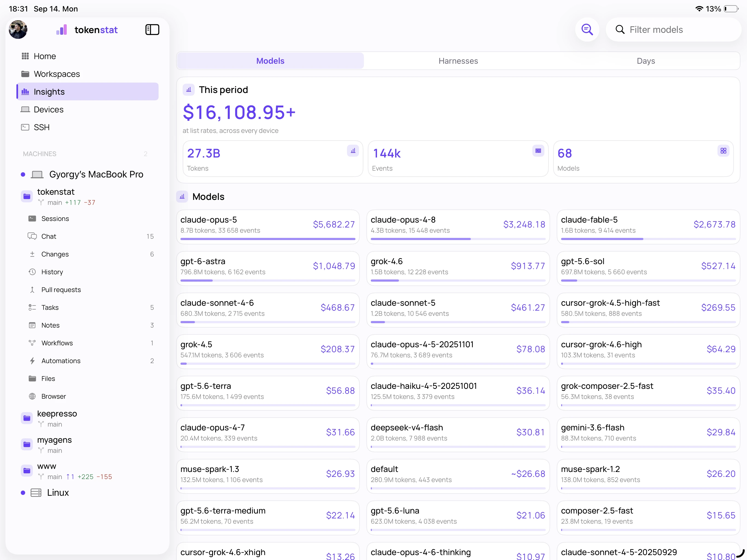Click the 68 Models stat card
The image size is (747, 560).
pos(643,159)
